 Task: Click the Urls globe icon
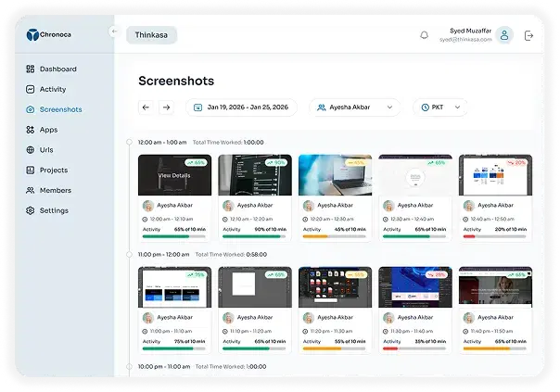pos(31,150)
